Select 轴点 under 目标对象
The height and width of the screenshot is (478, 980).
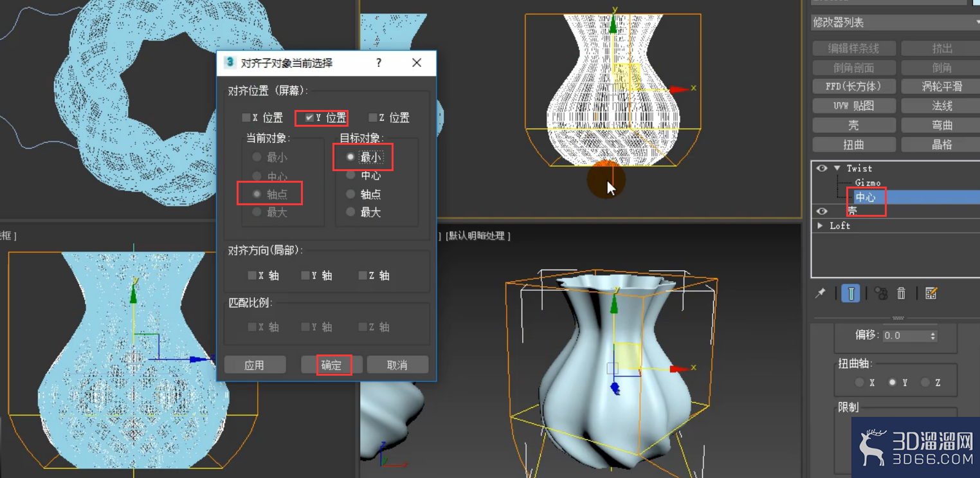point(350,194)
